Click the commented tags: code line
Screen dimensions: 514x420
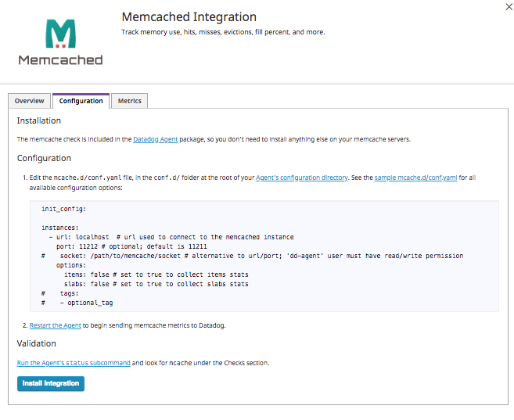pyautogui.click(x=60, y=293)
